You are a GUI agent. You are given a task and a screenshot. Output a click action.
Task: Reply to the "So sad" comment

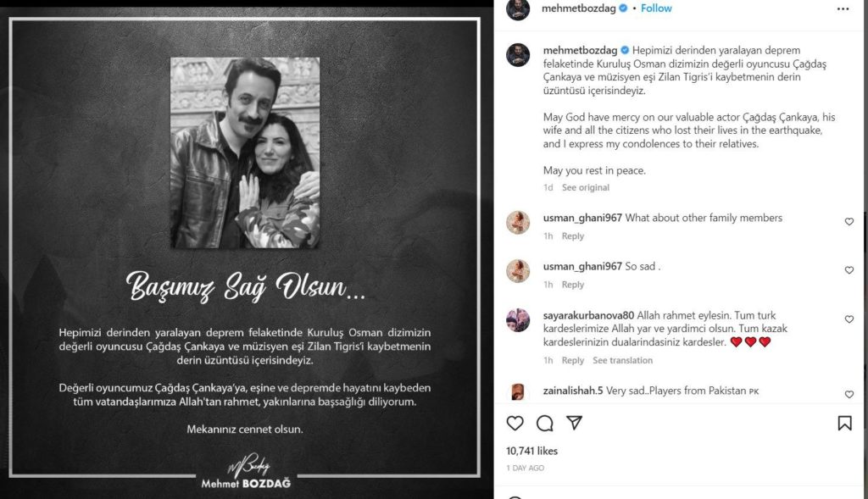572,285
